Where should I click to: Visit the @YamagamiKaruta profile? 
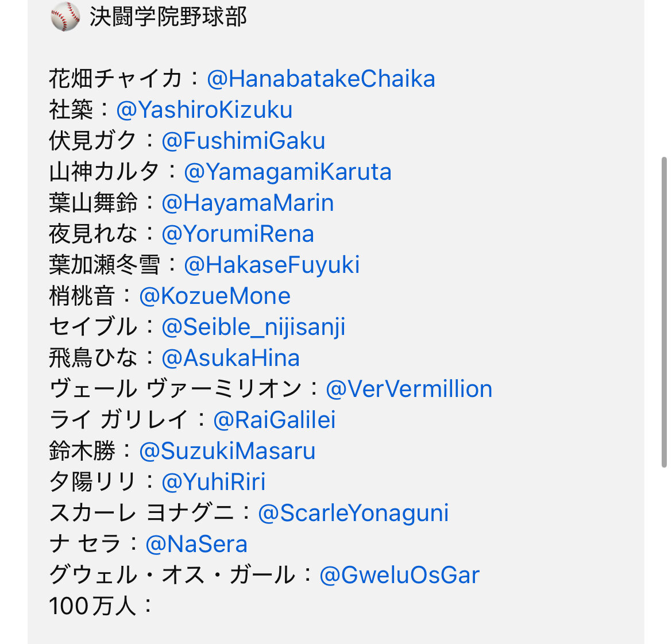coord(287,172)
